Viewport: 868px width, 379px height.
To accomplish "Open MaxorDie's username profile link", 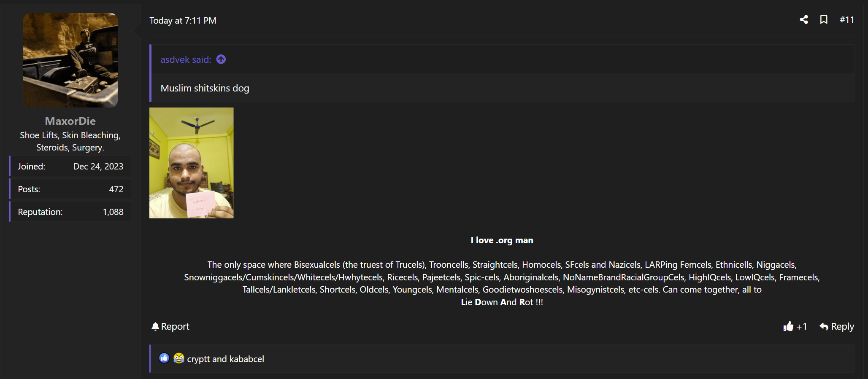I will point(70,121).
